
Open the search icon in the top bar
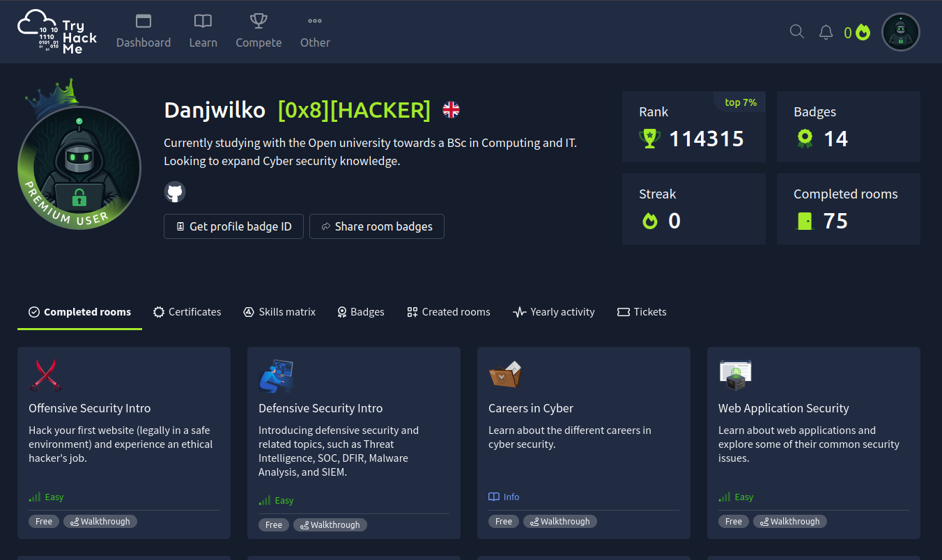pyautogui.click(x=796, y=31)
